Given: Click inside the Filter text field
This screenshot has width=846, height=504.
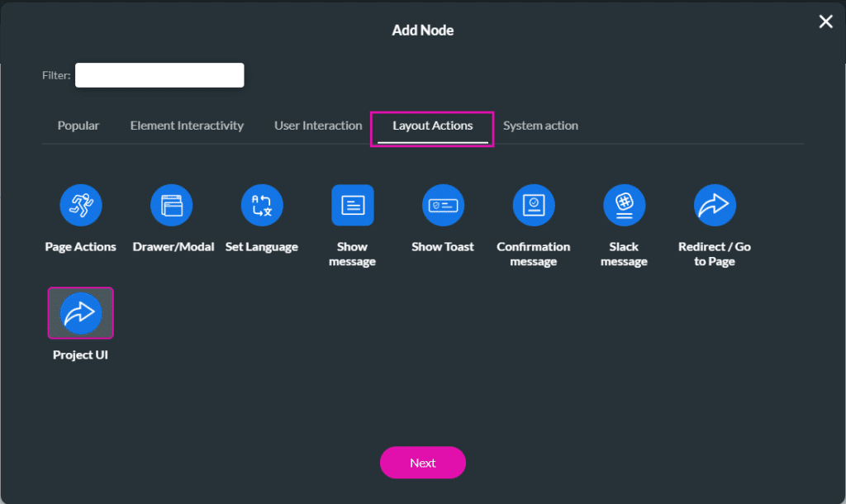Looking at the screenshot, I should tap(159, 75).
